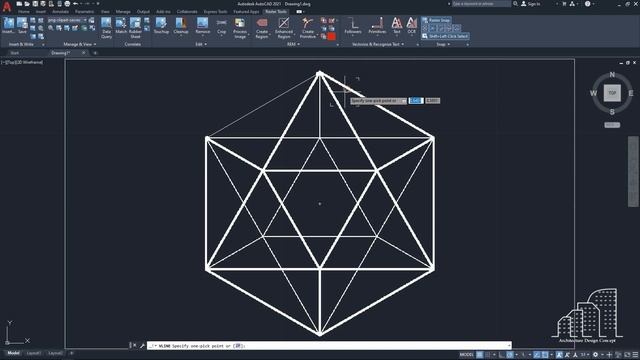
Task: Click the navigation bar on right edge
Action: [633, 171]
